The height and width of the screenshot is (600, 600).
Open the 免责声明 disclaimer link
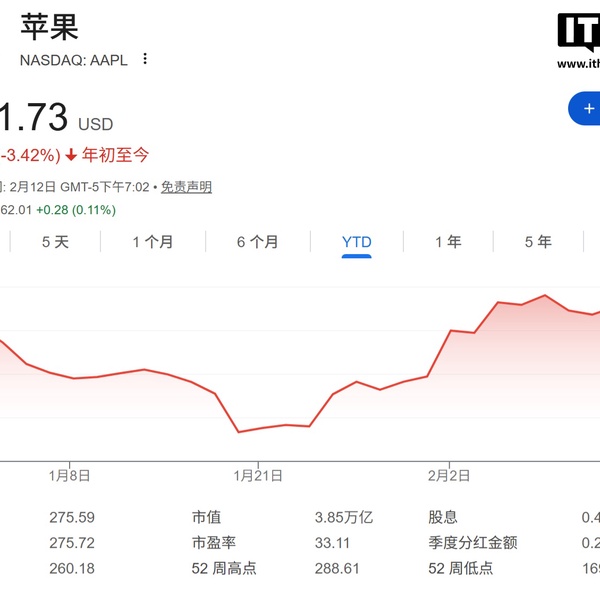pyautogui.click(x=186, y=187)
